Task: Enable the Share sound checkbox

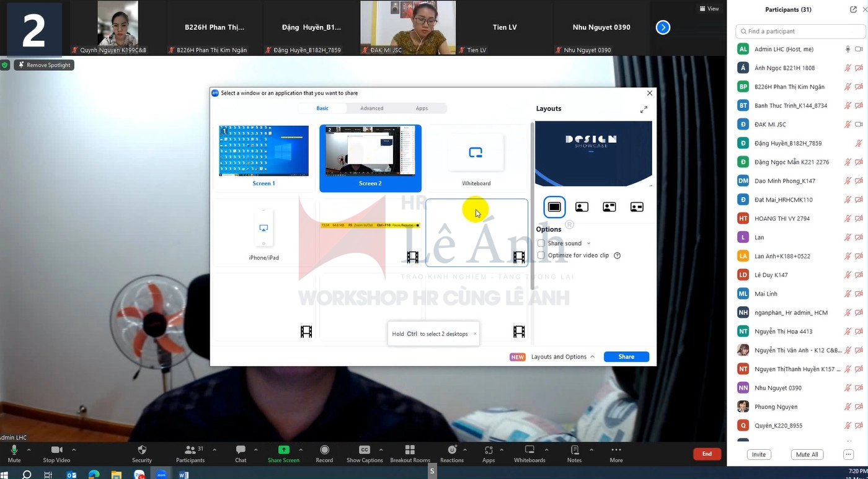Action: tap(541, 244)
